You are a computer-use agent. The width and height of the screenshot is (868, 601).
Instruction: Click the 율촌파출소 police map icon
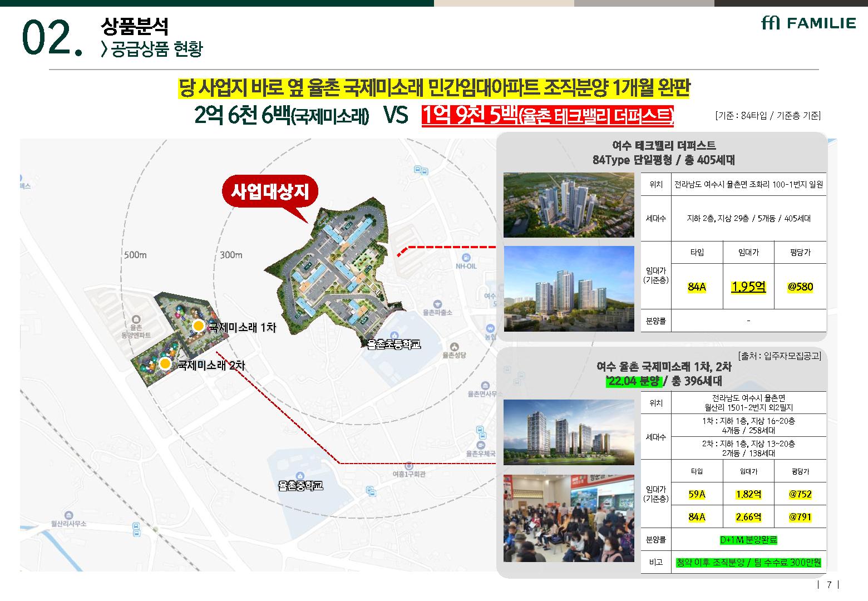(438, 304)
